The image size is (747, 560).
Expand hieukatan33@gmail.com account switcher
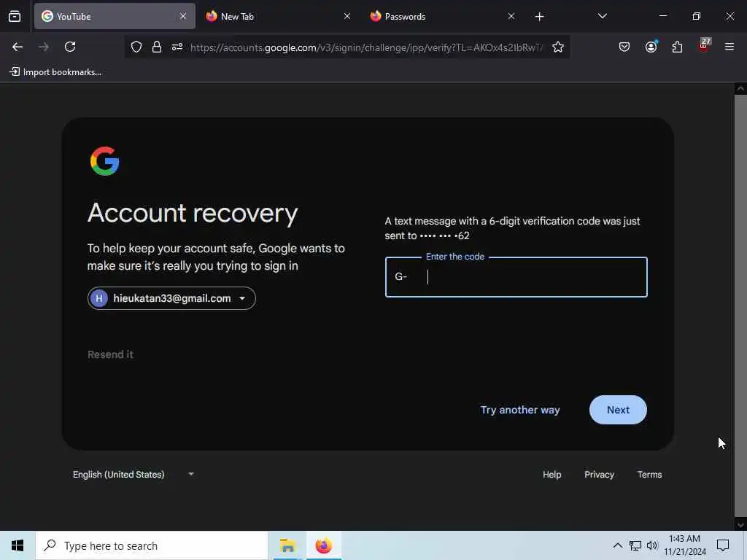click(x=171, y=298)
